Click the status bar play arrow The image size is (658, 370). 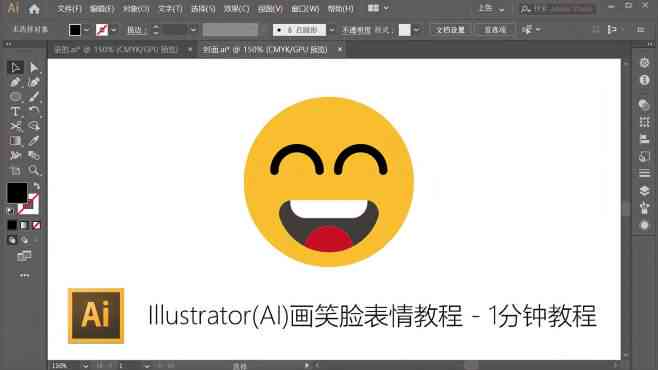[x=307, y=365]
